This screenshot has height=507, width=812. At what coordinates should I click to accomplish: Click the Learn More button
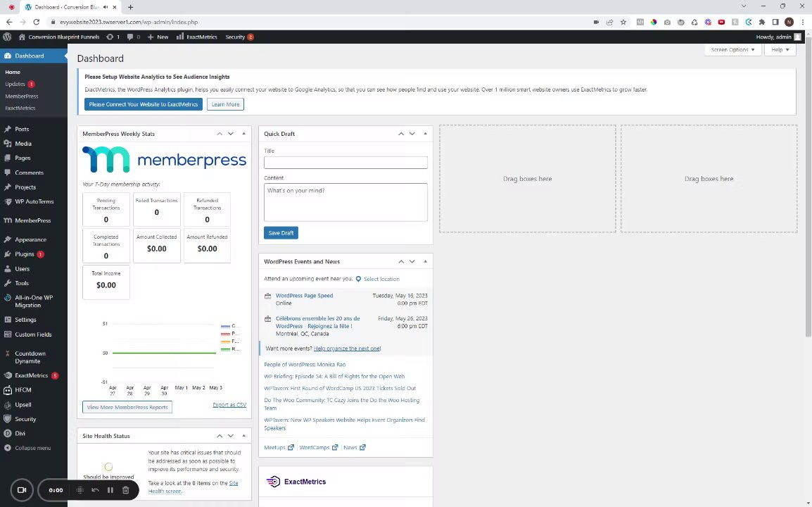tap(225, 104)
